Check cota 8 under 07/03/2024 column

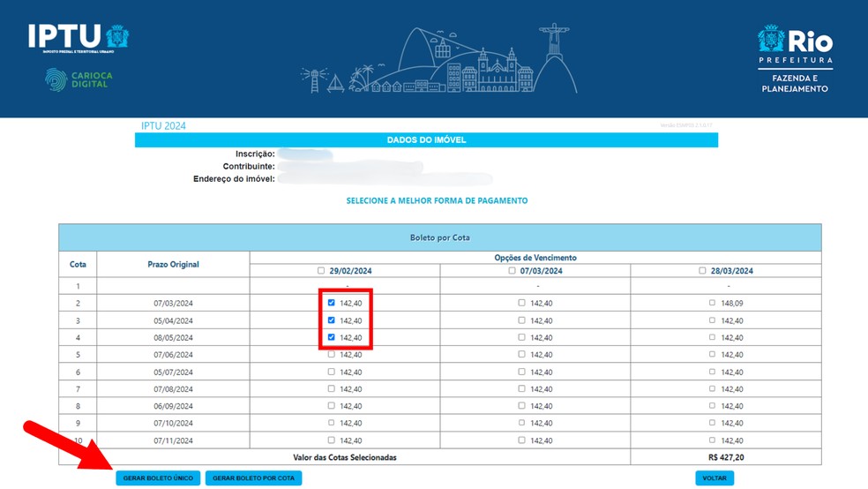click(x=521, y=406)
